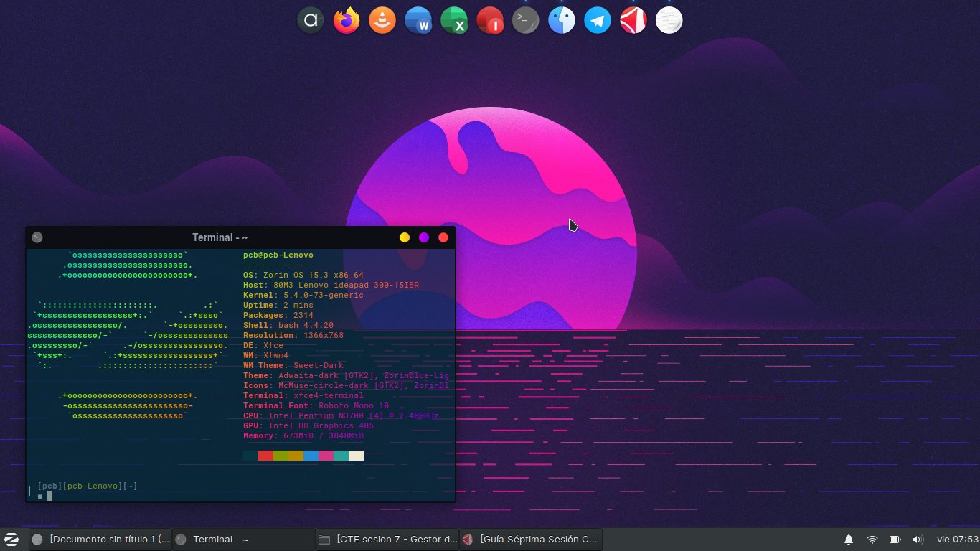Launch Telegram from the dock
The image size is (980, 551).
coord(598,21)
